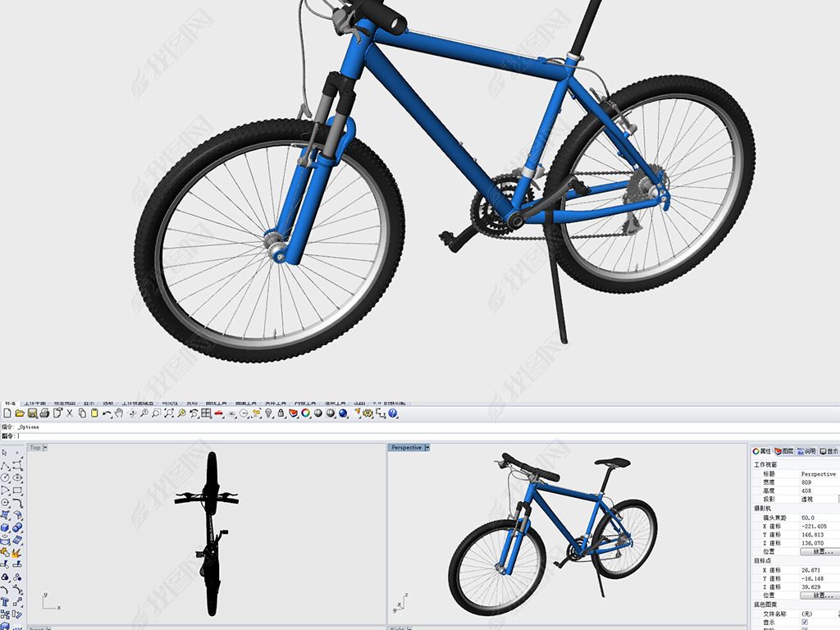Switch to the 说明 notes tab

coord(806,451)
